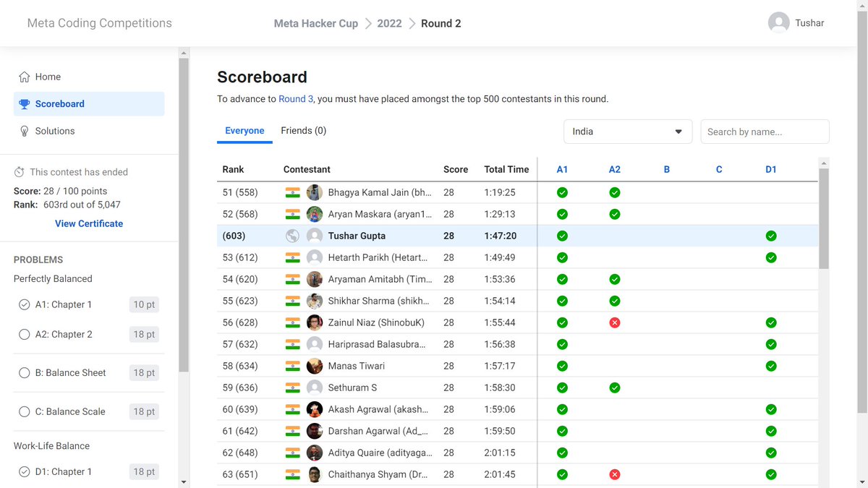Go to 2022 breadcrumb

[389, 23]
